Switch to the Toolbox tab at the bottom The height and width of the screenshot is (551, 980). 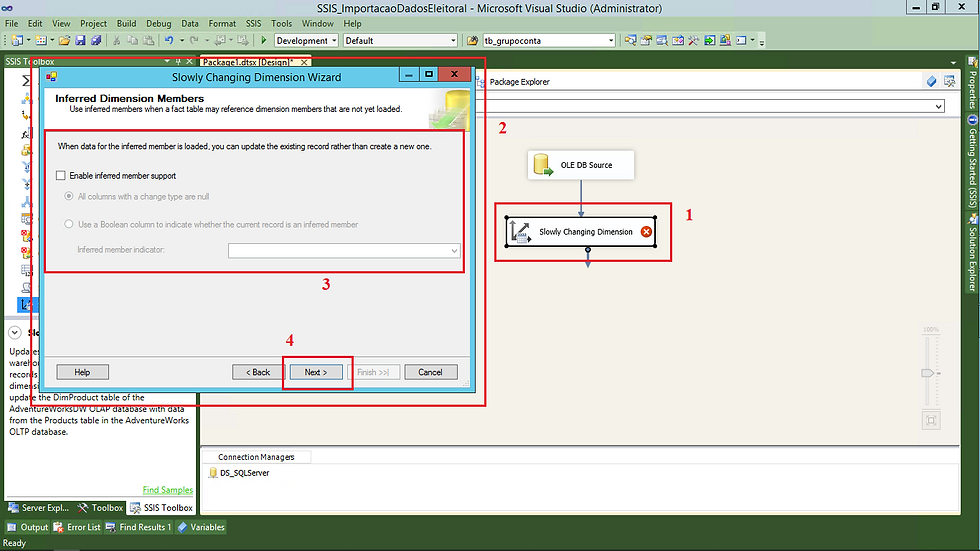click(x=100, y=508)
